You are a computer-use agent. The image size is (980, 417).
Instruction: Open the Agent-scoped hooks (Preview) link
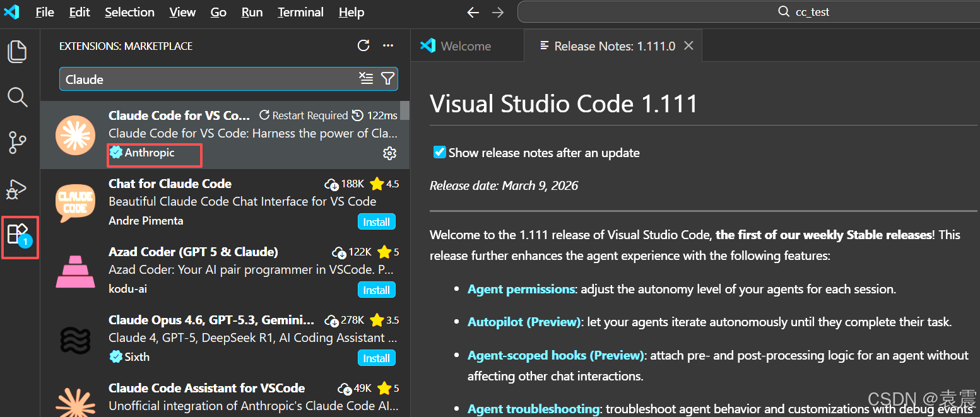point(555,355)
